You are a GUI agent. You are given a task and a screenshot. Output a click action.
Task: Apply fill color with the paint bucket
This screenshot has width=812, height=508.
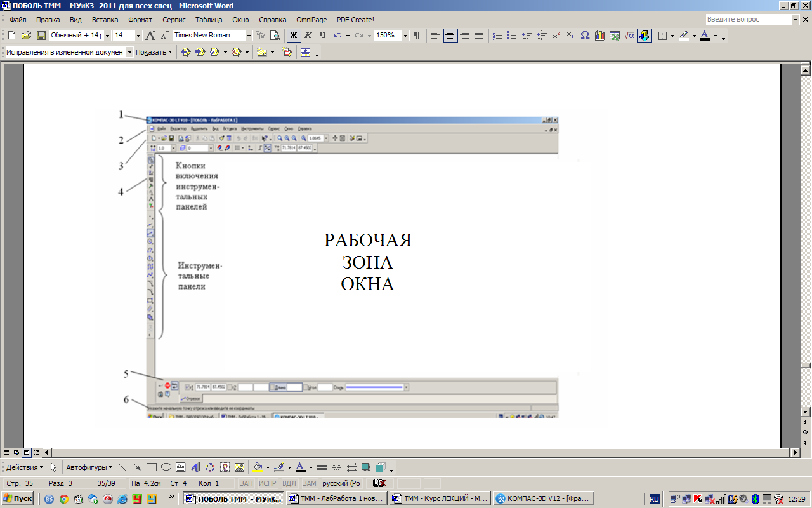pos(257,467)
